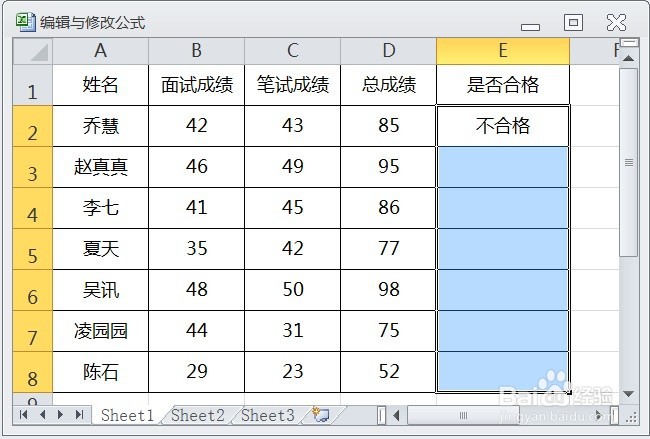
Task: Click header cell 总成绩
Action: [388, 85]
